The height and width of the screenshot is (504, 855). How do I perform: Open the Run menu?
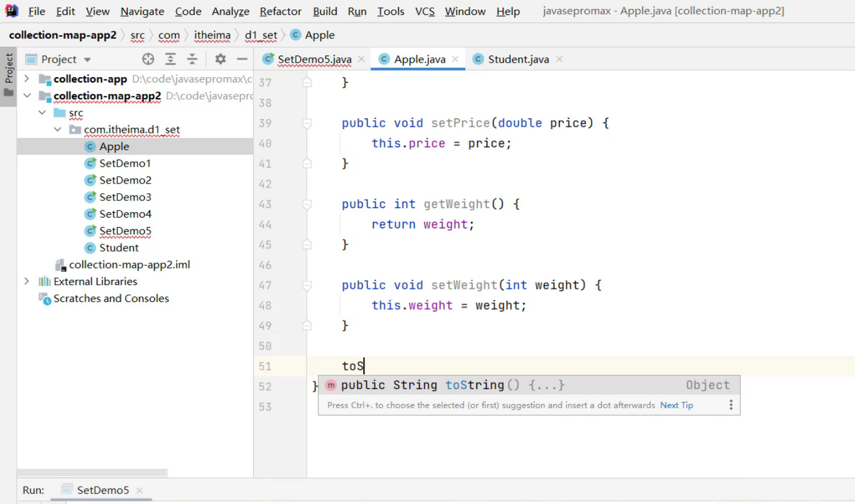pyautogui.click(x=357, y=11)
